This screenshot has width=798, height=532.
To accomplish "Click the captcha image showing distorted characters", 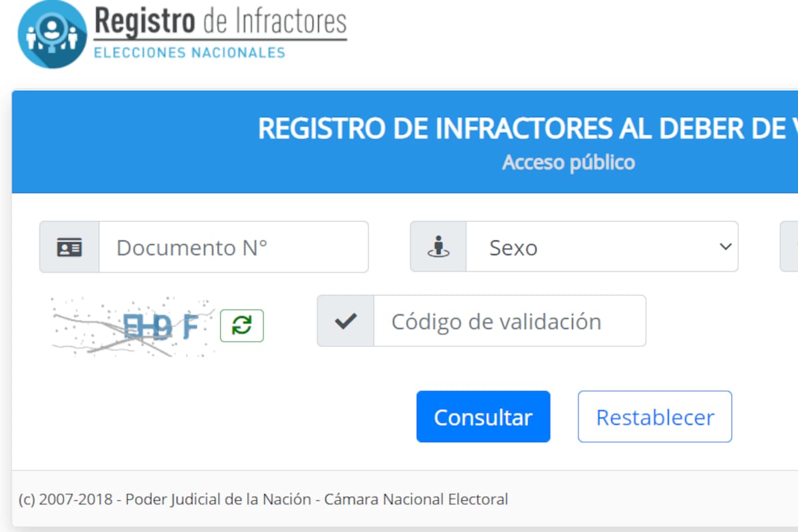I will coord(130,326).
